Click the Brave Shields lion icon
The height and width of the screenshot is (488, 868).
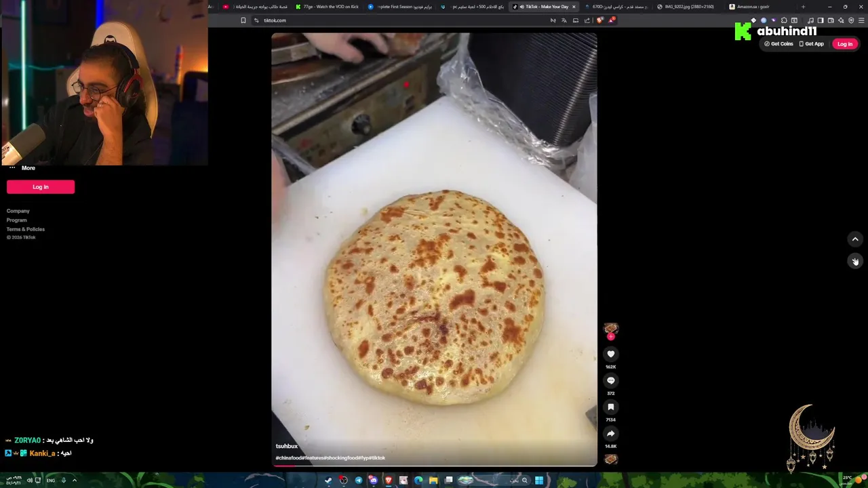(600, 20)
